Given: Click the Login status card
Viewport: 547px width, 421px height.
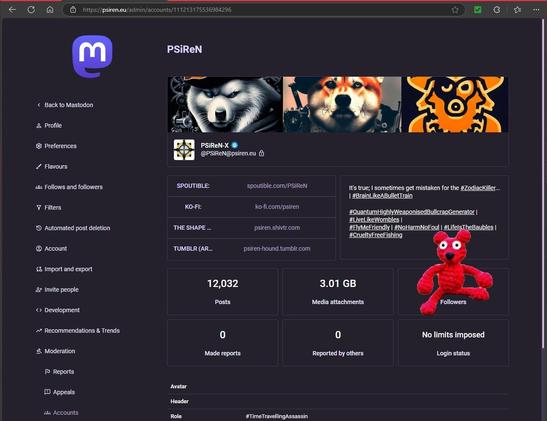Looking at the screenshot, I should point(453,343).
